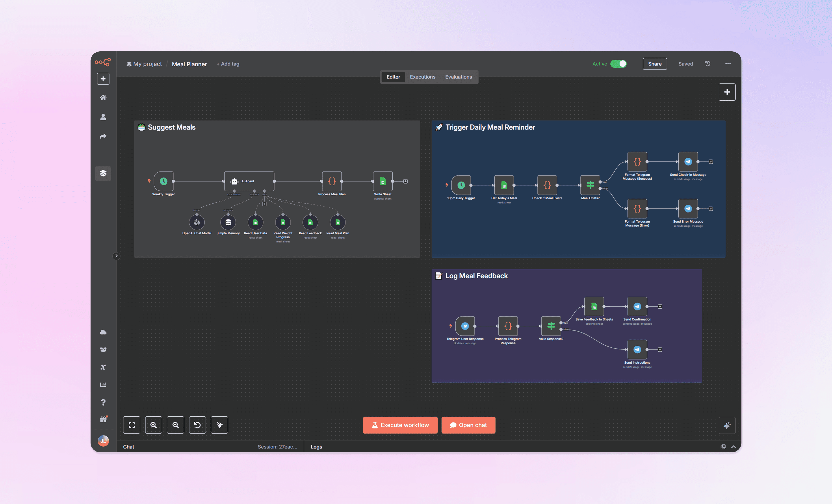Screen dimensions: 832x504
Task: Open workflow history clock icon
Action: (x=707, y=63)
